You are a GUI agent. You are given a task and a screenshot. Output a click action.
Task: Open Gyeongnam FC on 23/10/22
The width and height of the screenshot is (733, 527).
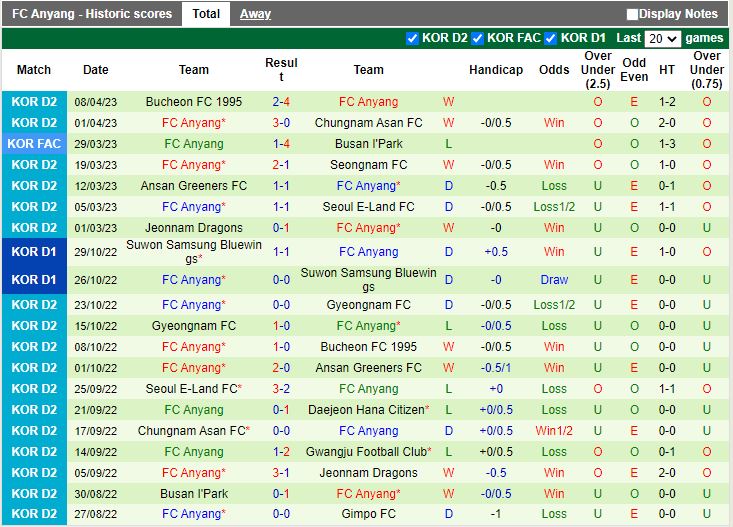tap(368, 305)
